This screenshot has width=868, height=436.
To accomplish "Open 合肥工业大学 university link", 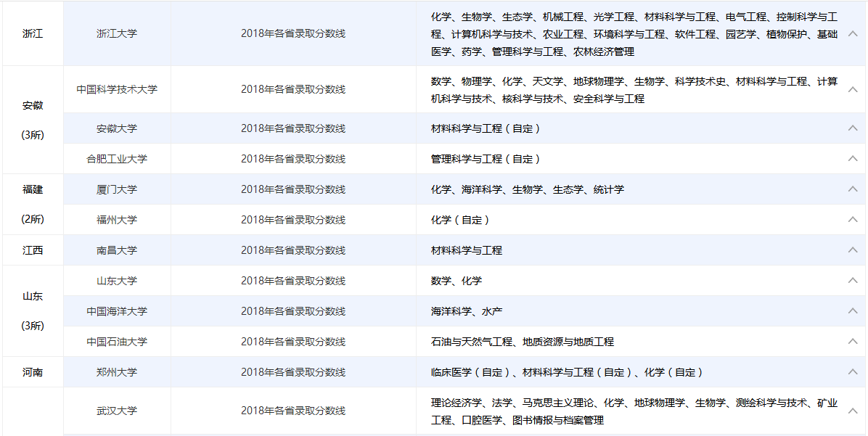I will [x=117, y=159].
